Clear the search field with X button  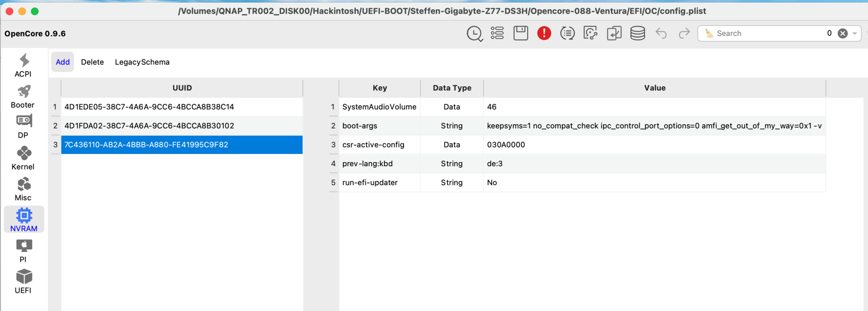[843, 33]
